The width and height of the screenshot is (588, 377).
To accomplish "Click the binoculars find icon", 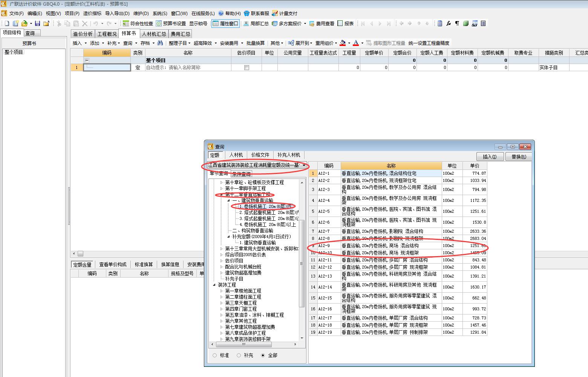I will (160, 43).
